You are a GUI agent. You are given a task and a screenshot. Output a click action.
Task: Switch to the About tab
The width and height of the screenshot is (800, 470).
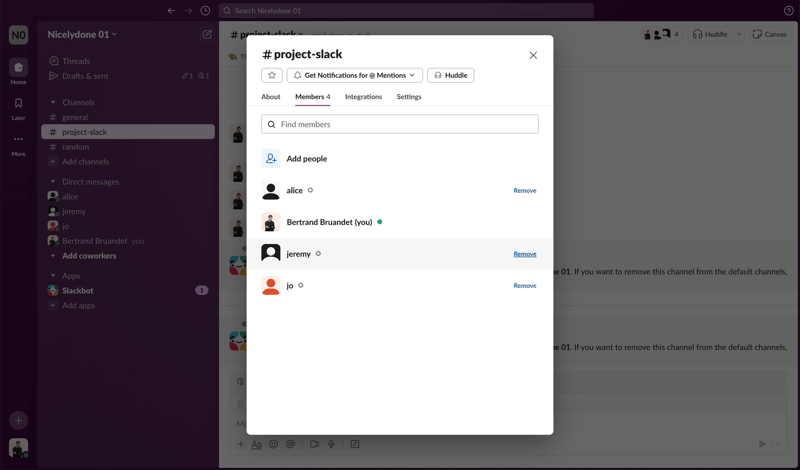coord(270,97)
